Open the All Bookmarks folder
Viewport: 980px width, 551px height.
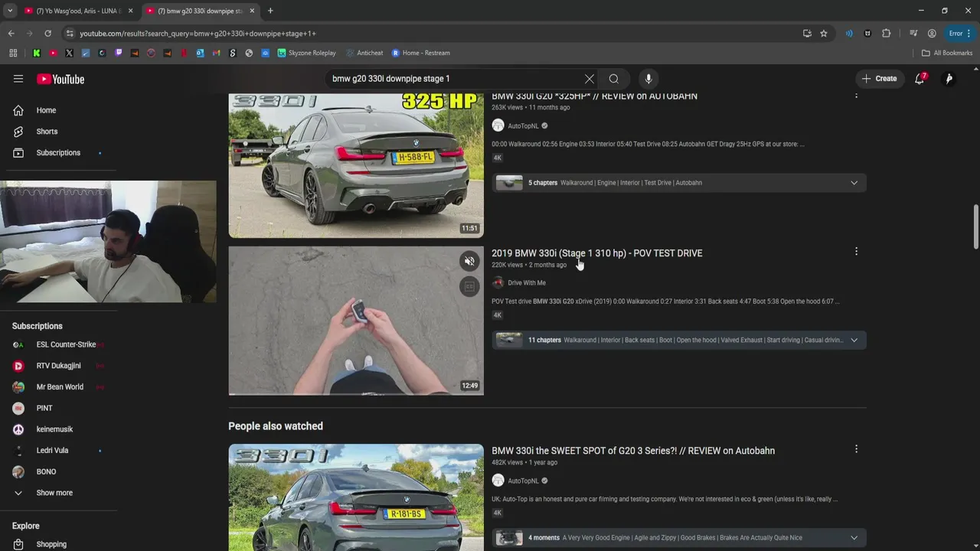[x=947, y=53]
